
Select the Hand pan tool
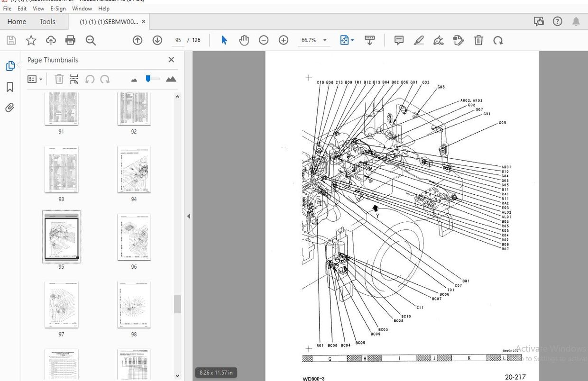point(244,40)
